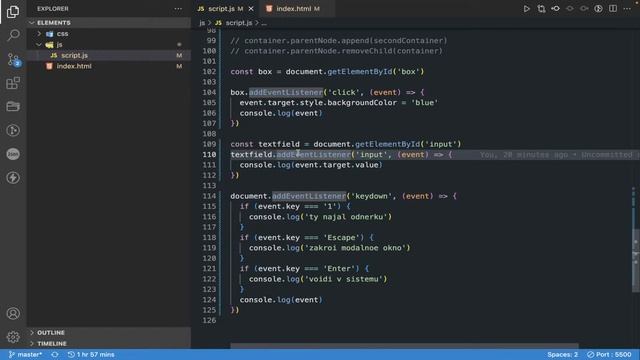Open script.js in the file tree
Screen dimensions: 640x360
(109, 55)
